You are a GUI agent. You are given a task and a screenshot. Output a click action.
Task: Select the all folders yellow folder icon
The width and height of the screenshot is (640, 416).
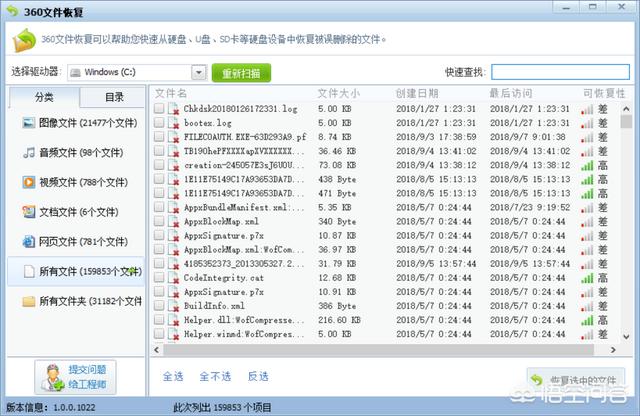29,301
